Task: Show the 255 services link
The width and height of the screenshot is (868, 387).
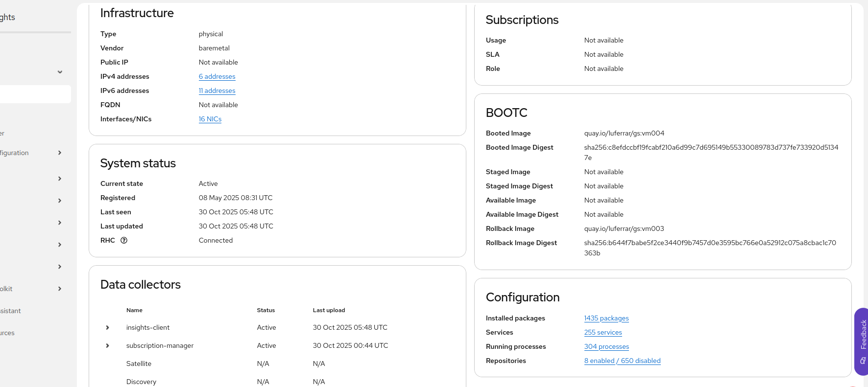Action: [603, 332]
